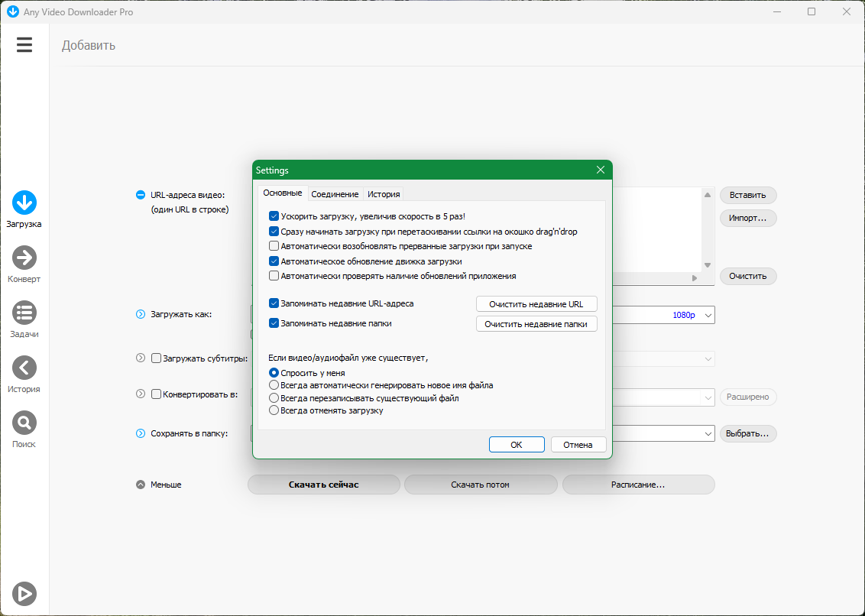Collapse the URL-адреса видео blue minus icon
Screen dimensions: 865x616
141,195
